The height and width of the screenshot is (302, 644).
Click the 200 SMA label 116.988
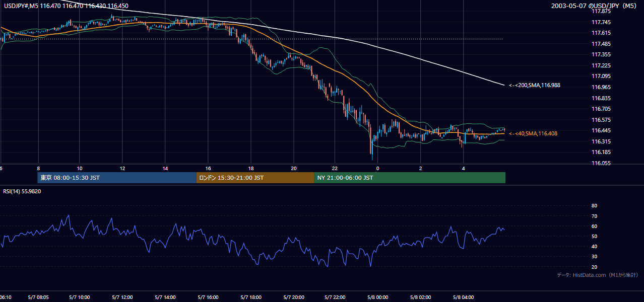535,85
